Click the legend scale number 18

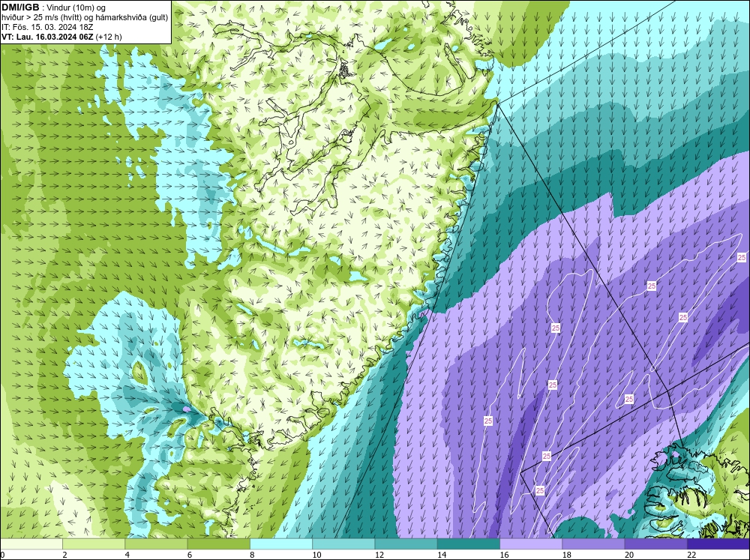coord(567,555)
